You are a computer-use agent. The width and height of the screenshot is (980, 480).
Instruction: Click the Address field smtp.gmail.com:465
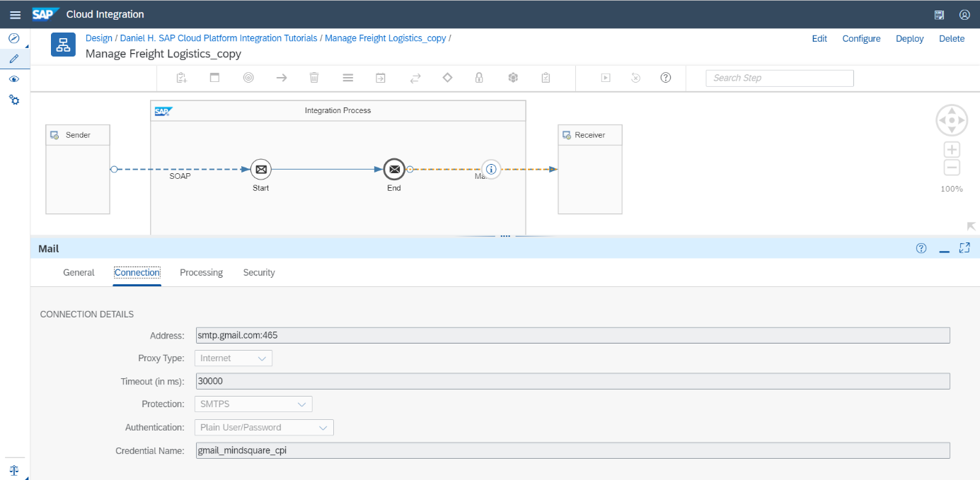(573, 336)
